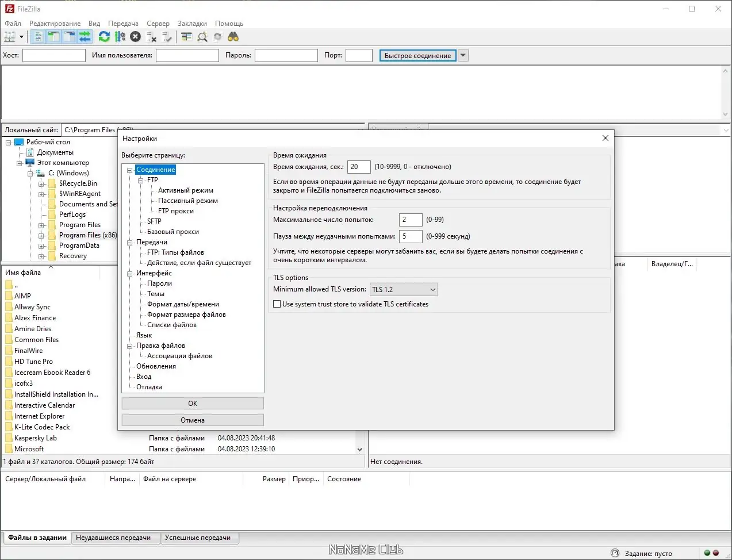Toggle local directory tree icon
The width and height of the screenshot is (732, 560).
pos(53,37)
